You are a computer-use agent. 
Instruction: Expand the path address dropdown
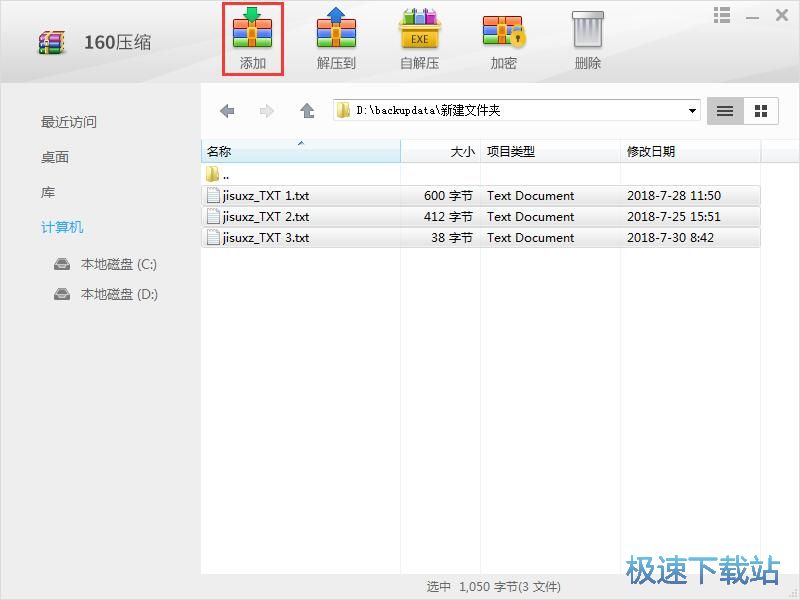(692, 111)
